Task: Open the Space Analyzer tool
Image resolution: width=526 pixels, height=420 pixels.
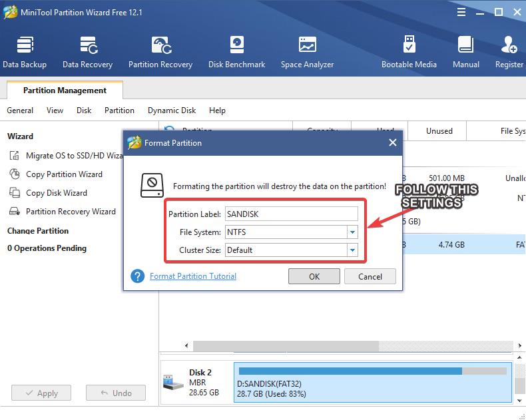Action: [308, 53]
